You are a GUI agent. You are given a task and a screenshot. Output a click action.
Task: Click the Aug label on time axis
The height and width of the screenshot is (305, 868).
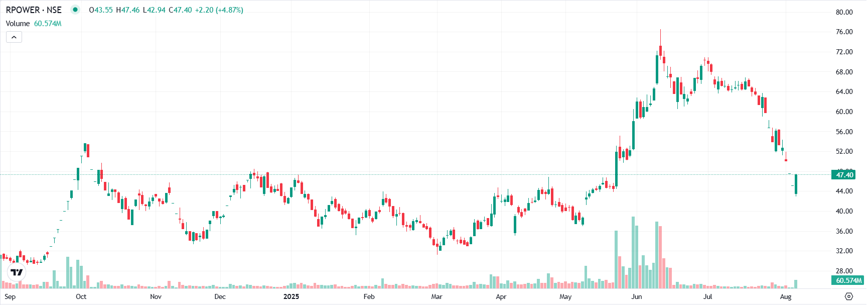point(786,296)
